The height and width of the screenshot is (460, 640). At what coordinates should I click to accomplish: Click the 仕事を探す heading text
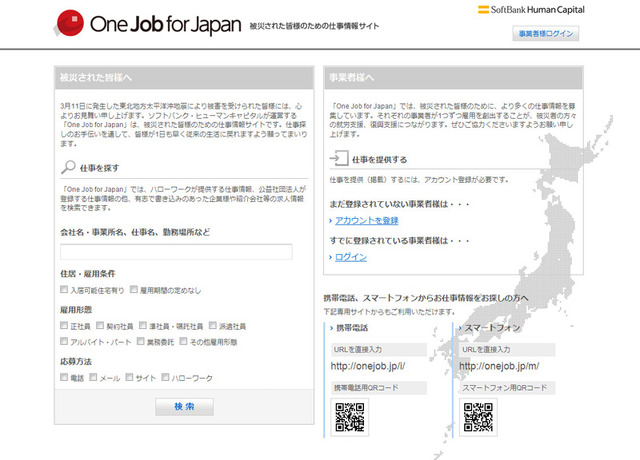tap(99, 168)
